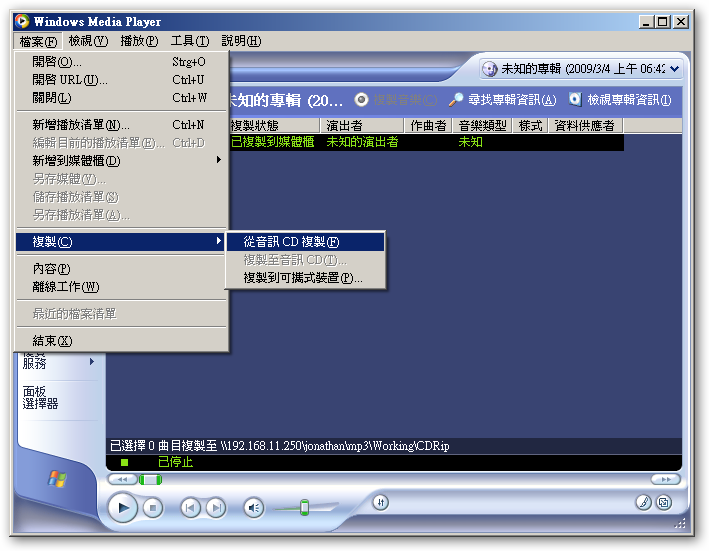Screen dimensions: 709x551
Task: Click the Windows Media Player title icon
Action: coord(22,21)
